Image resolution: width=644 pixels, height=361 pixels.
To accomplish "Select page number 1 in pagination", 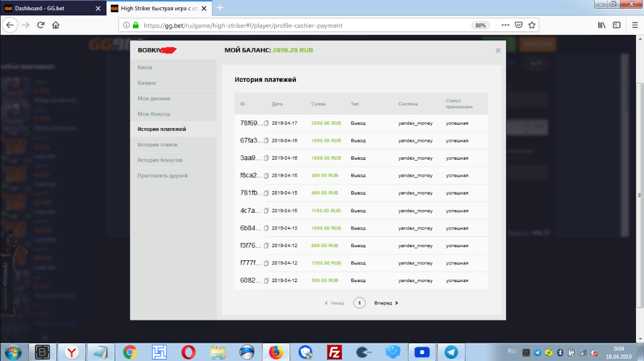I will click(x=359, y=303).
